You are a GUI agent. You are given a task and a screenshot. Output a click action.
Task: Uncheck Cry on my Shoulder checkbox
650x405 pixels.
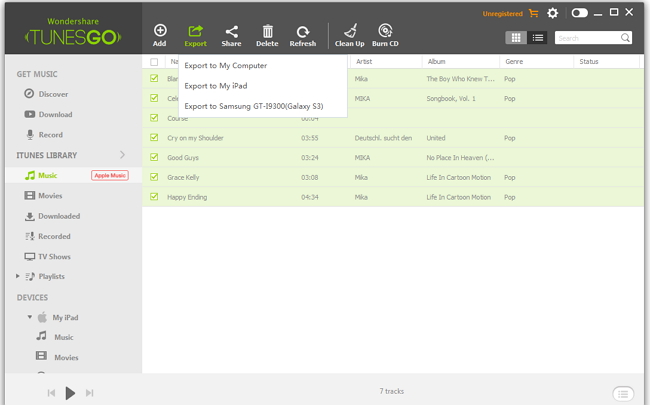[154, 137]
